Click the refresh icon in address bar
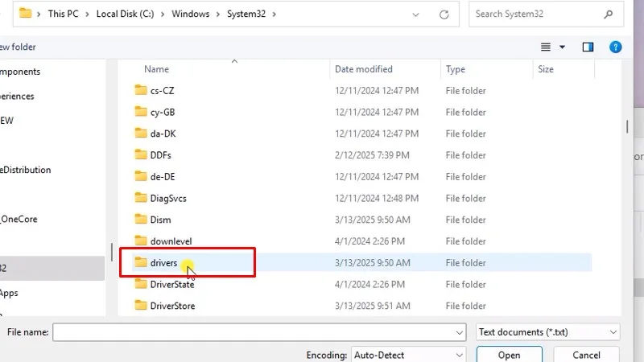This screenshot has height=362, width=644. point(444,14)
